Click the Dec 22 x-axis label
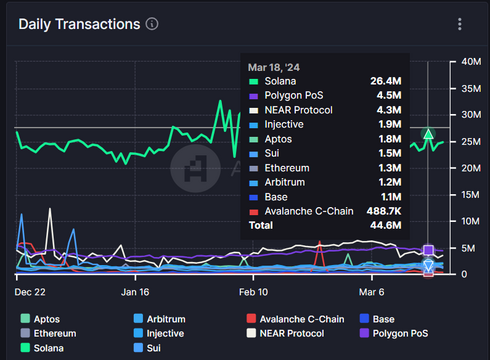The width and height of the screenshot is (490, 360). pos(30,292)
